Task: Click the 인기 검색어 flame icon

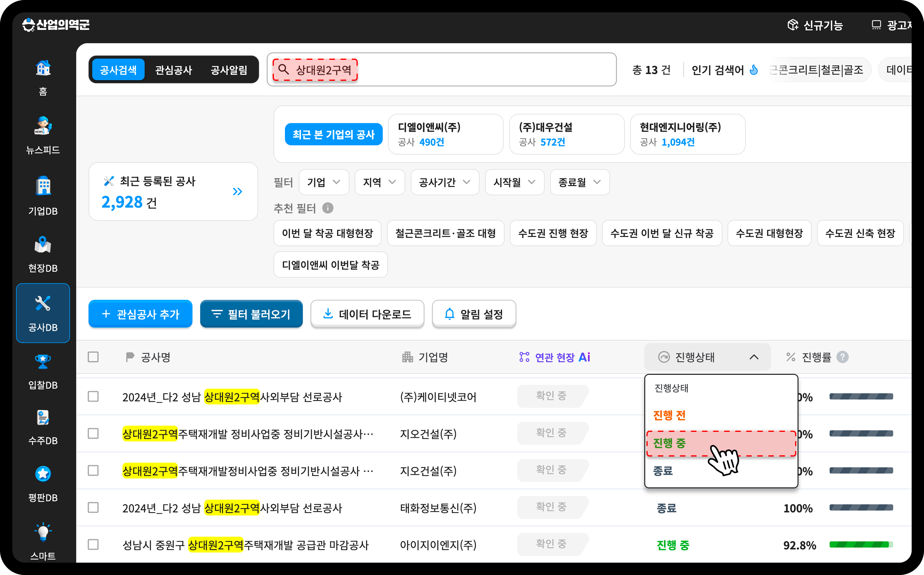Action: (x=754, y=70)
